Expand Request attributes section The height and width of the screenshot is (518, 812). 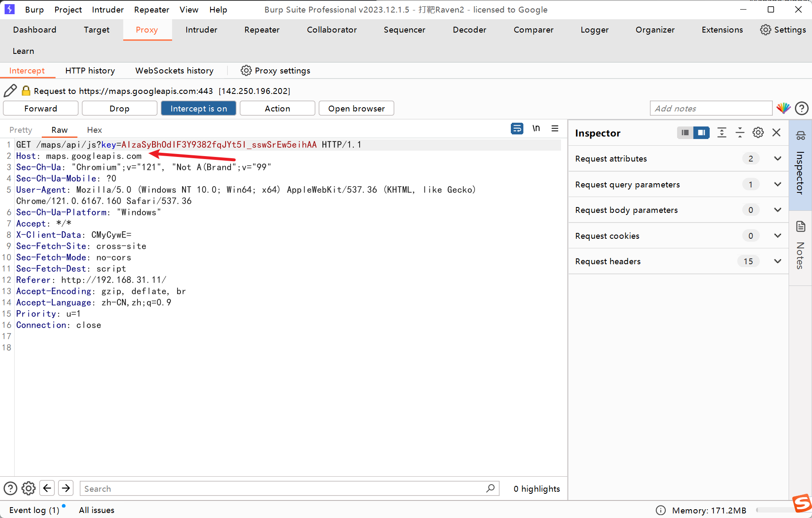click(777, 159)
